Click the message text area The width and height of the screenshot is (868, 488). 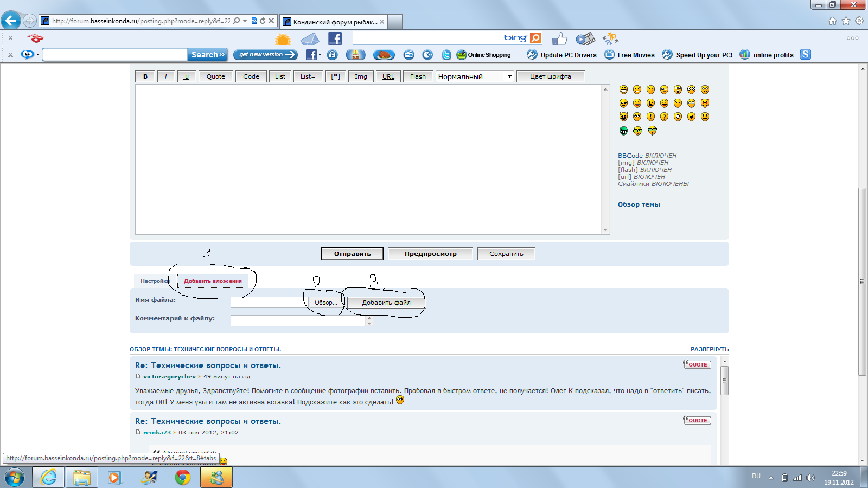(368, 159)
